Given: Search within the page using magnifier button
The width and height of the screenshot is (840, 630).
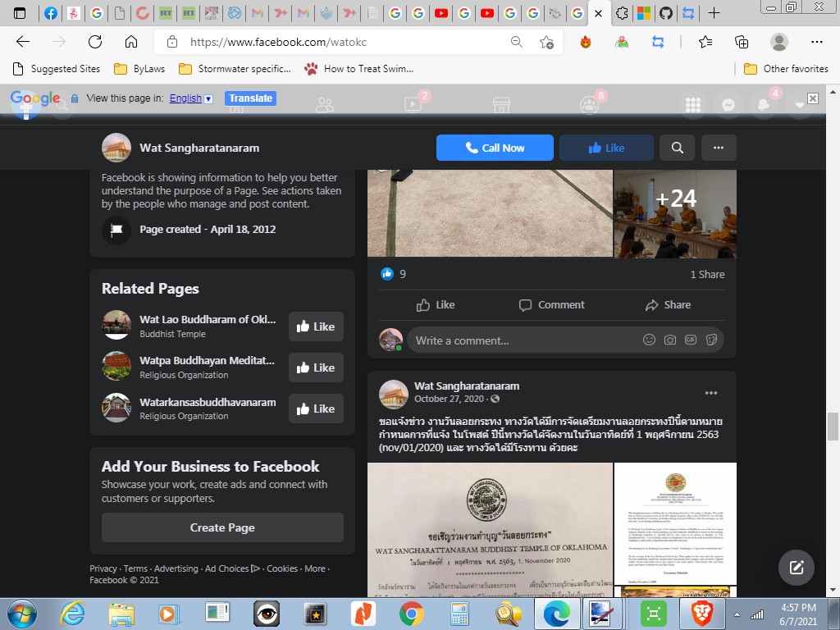Looking at the screenshot, I should tap(677, 148).
